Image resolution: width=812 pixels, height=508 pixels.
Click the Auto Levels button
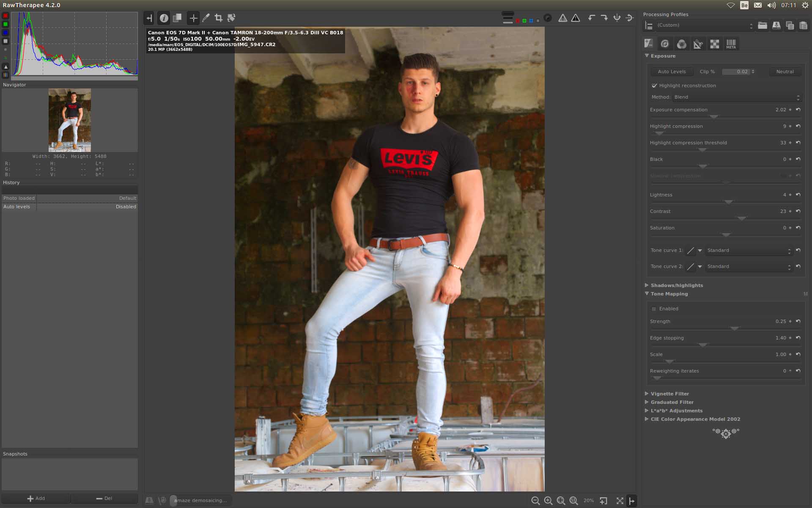coord(672,72)
